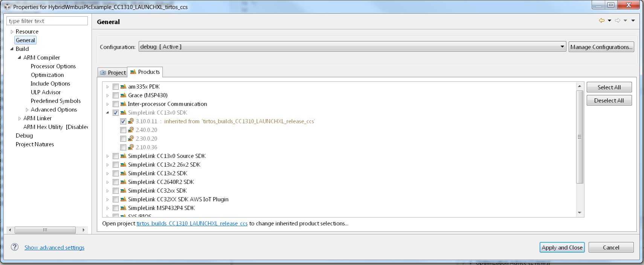Enable the am335x PDK checkbox

pos(116,87)
